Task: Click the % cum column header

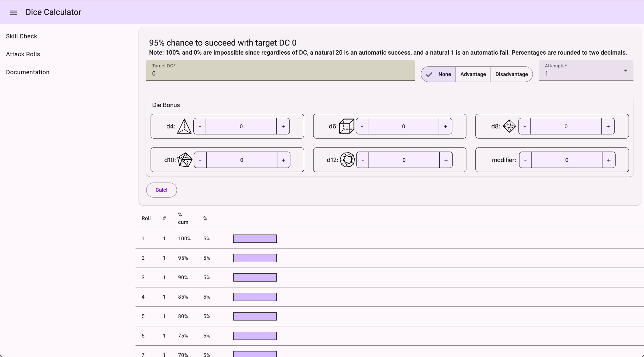Action: click(x=183, y=218)
